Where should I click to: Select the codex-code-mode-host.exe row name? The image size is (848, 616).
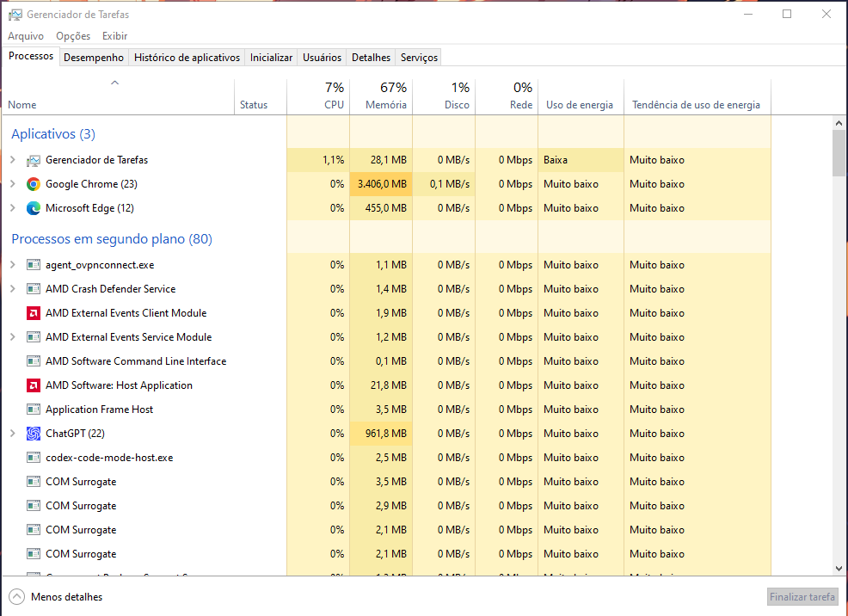(109, 458)
